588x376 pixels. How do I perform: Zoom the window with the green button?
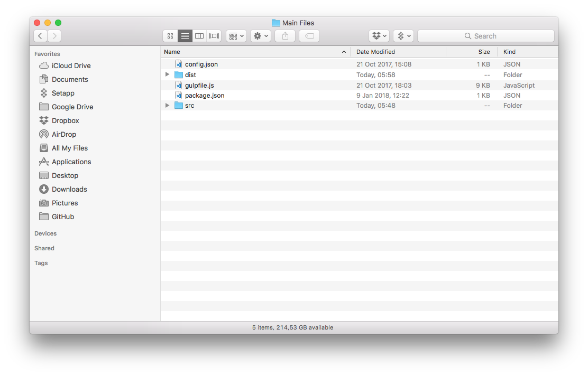(58, 23)
